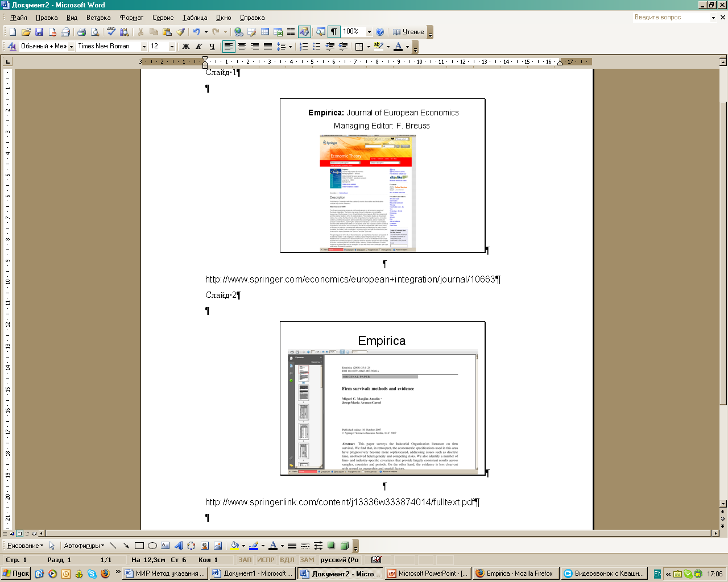Open the Рисование drawing menu

coord(25,546)
